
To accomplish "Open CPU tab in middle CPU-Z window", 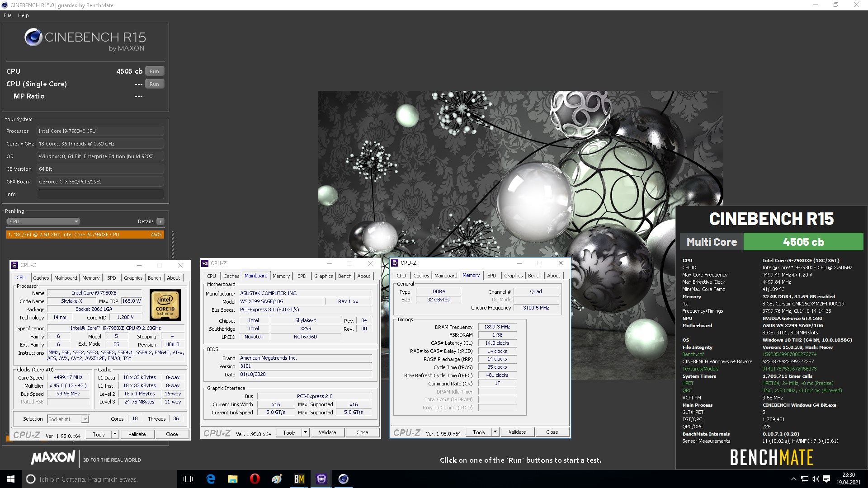I will 211,276.
